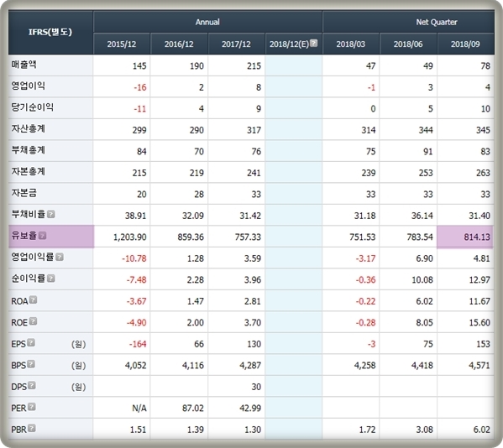Click the 15.60 ROE value
The height and width of the screenshot is (448, 503).
479,322
